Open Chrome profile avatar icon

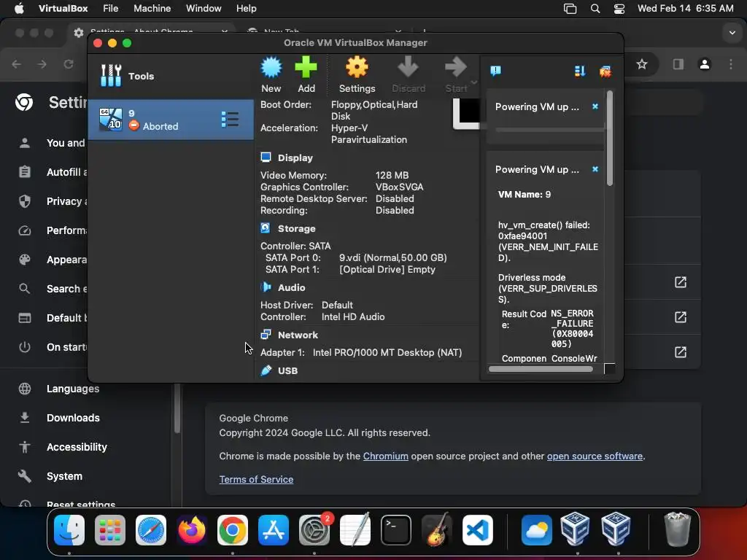pos(705,64)
